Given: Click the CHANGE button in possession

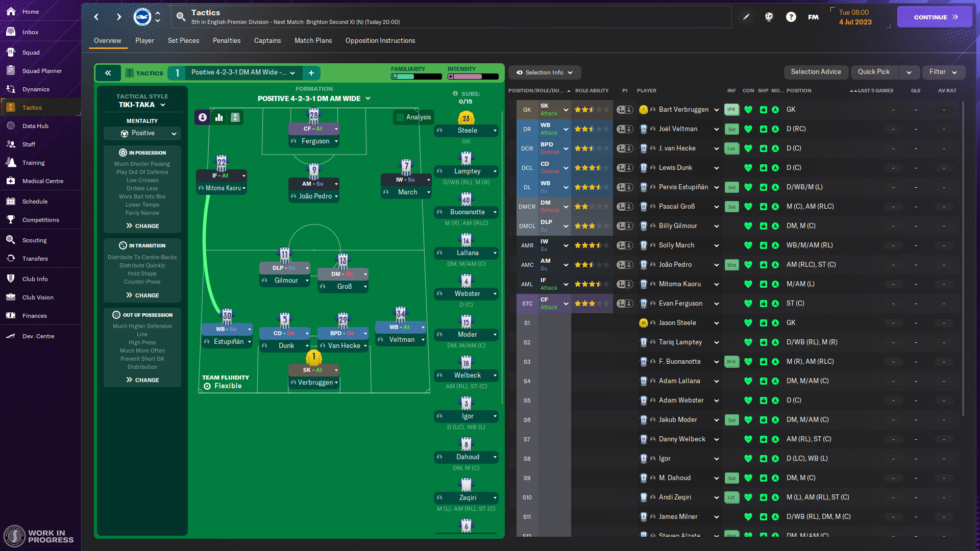Looking at the screenshot, I should [x=142, y=226].
